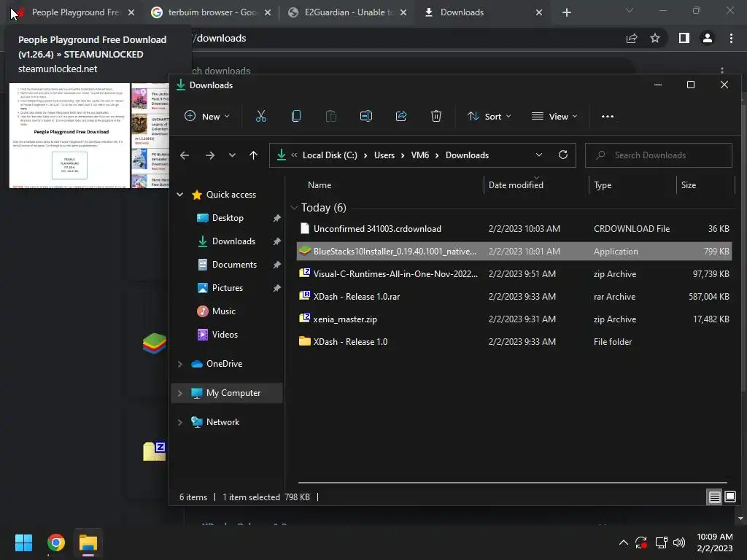
Task: Open Chrome's three-dot menu
Action: [x=731, y=38]
